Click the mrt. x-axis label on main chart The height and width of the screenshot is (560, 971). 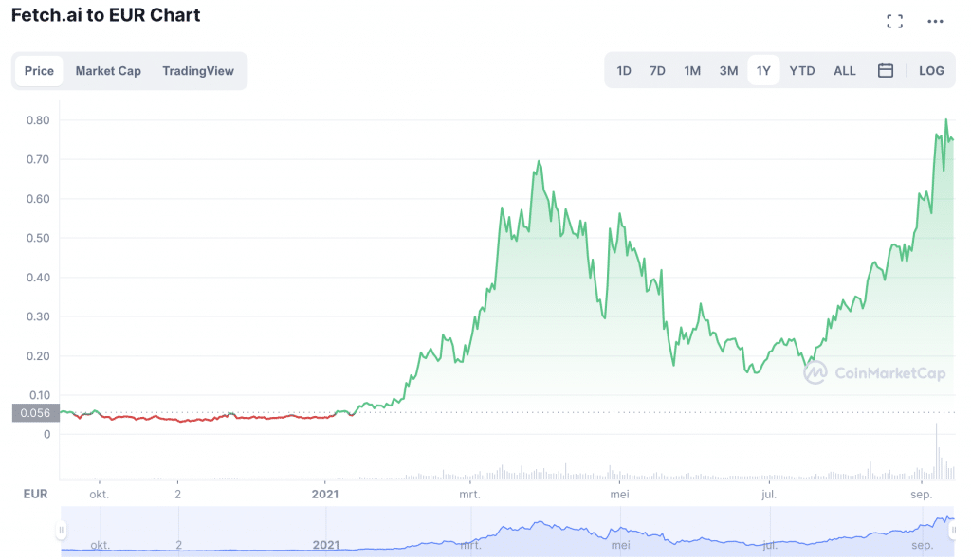[x=469, y=495]
